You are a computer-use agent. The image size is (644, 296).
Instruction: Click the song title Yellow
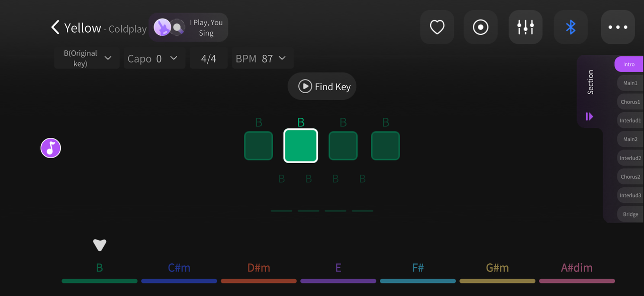coord(83,28)
